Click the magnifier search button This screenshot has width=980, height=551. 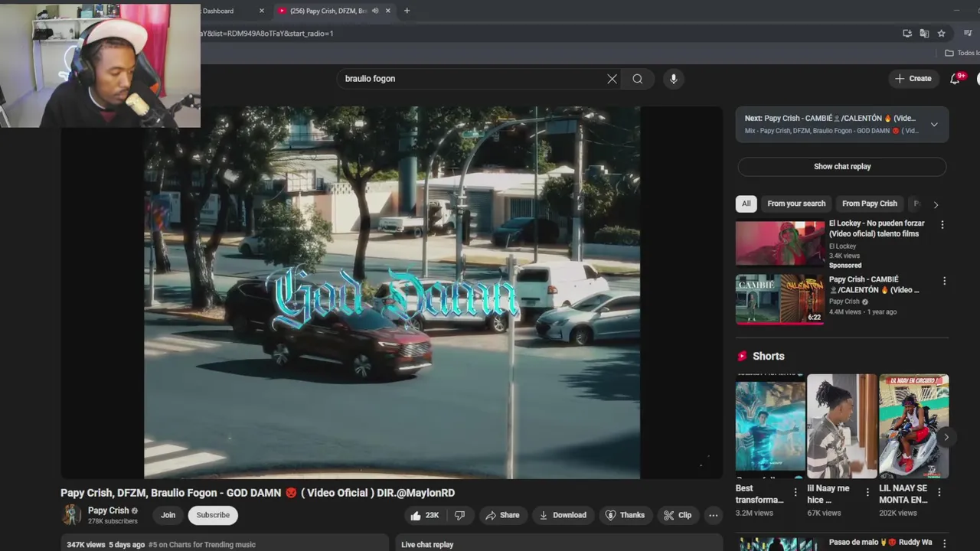coord(637,79)
